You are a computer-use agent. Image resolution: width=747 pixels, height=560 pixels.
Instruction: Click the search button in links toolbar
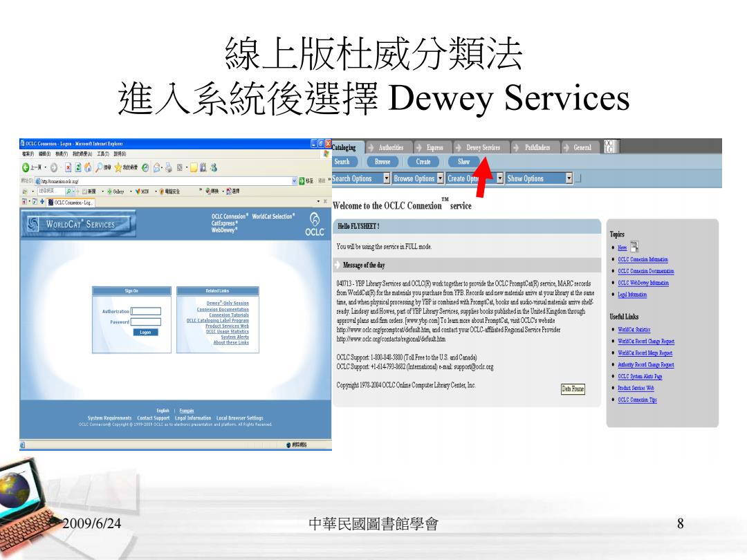[68, 191]
